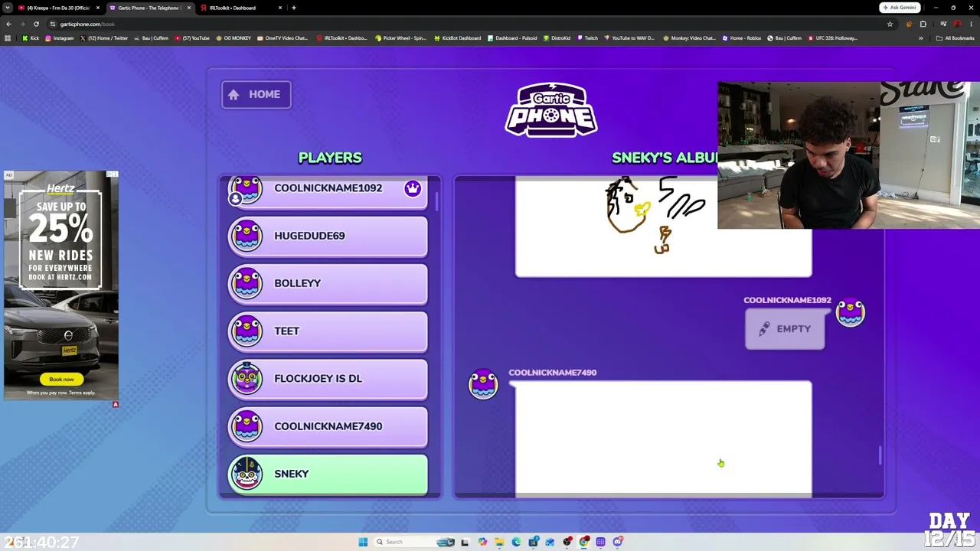This screenshot has width=980, height=551.
Task: Reload the Gartic Phone page
Action: [x=36, y=24]
